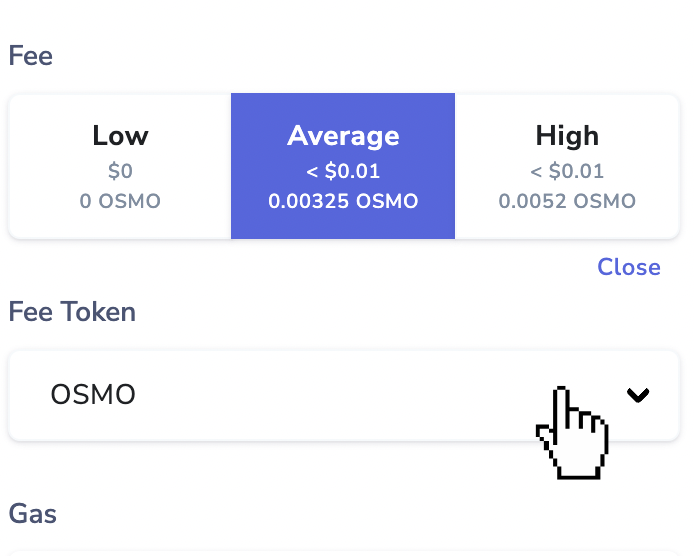Click the Gas label
Screen dimensions: 694x556
[33, 514]
